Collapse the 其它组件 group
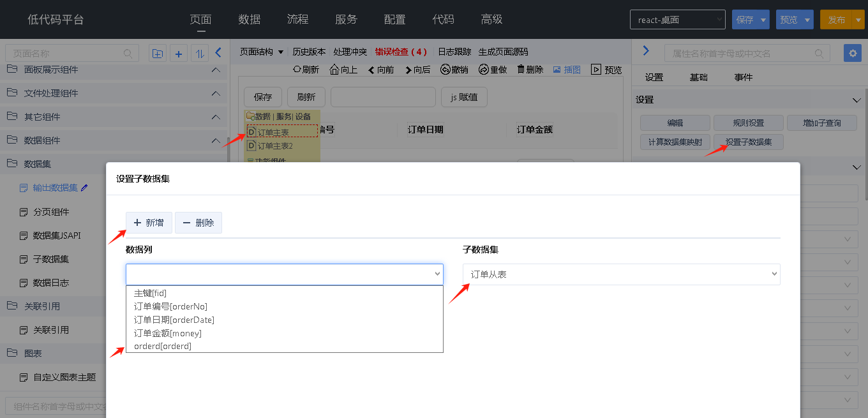Viewport: 868px width, 418px height. 216,117
